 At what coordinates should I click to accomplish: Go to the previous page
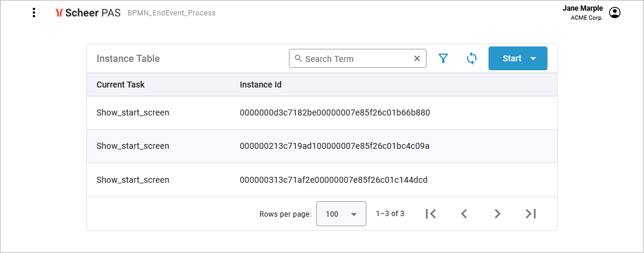[x=464, y=214]
